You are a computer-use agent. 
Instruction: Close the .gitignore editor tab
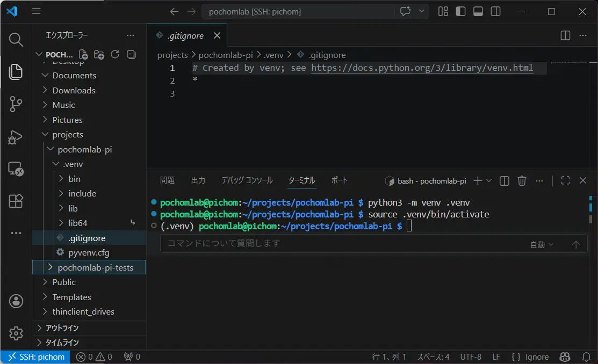(217, 35)
